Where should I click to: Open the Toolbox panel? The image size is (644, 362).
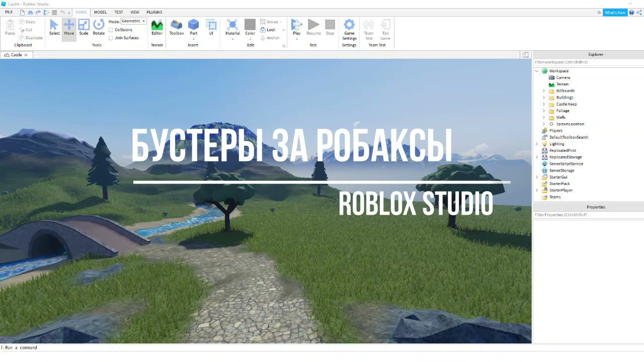pos(177,27)
